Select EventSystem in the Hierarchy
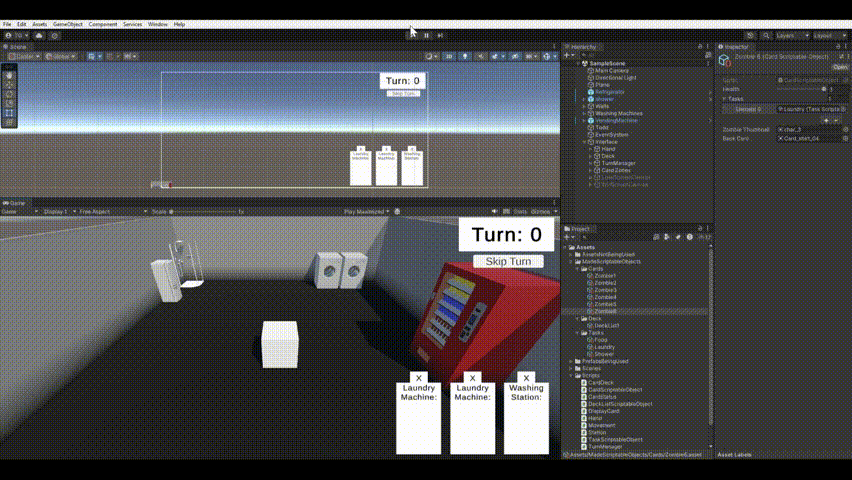The height and width of the screenshot is (480, 852). (x=611, y=135)
